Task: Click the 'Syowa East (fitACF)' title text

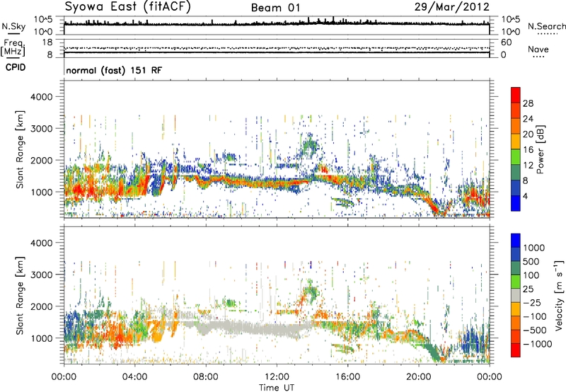Action: (128, 6)
